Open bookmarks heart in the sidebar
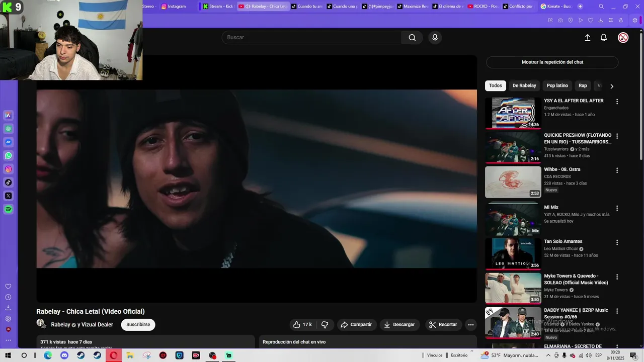The image size is (644, 362). click(8, 287)
